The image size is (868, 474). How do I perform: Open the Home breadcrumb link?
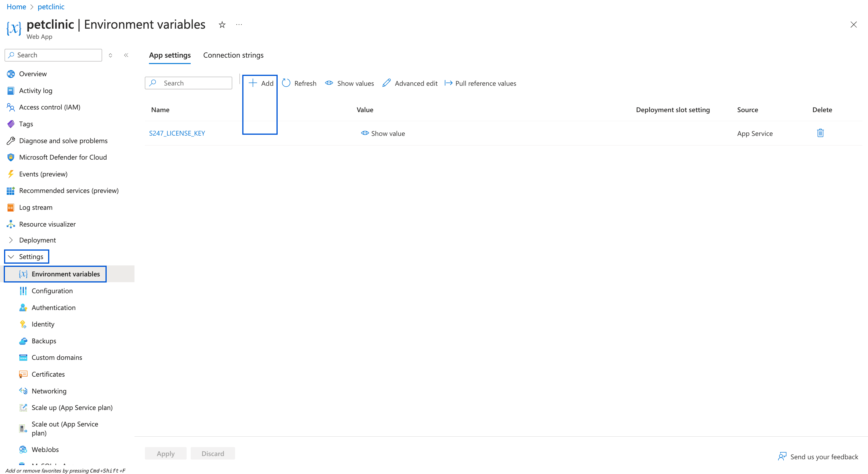16,6
